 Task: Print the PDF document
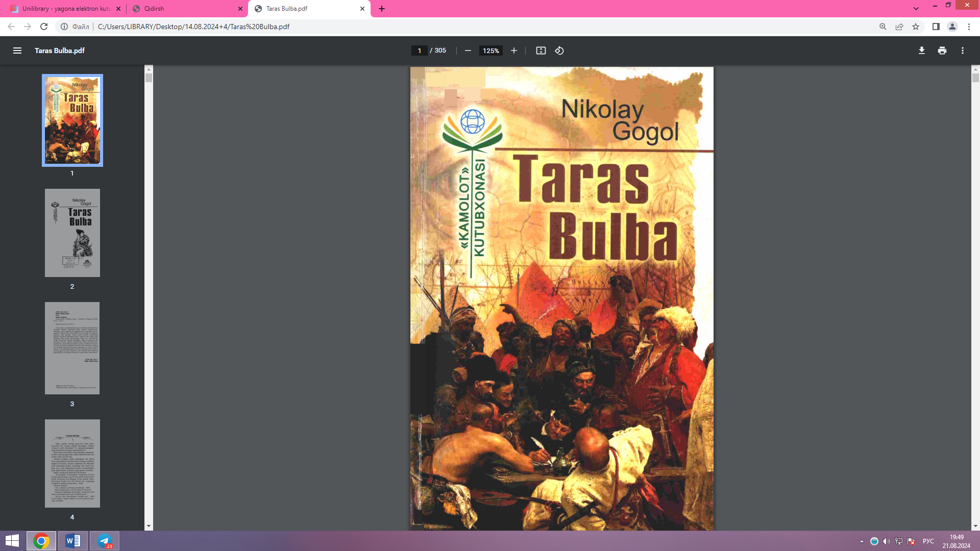pyautogui.click(x=942, y=51)
